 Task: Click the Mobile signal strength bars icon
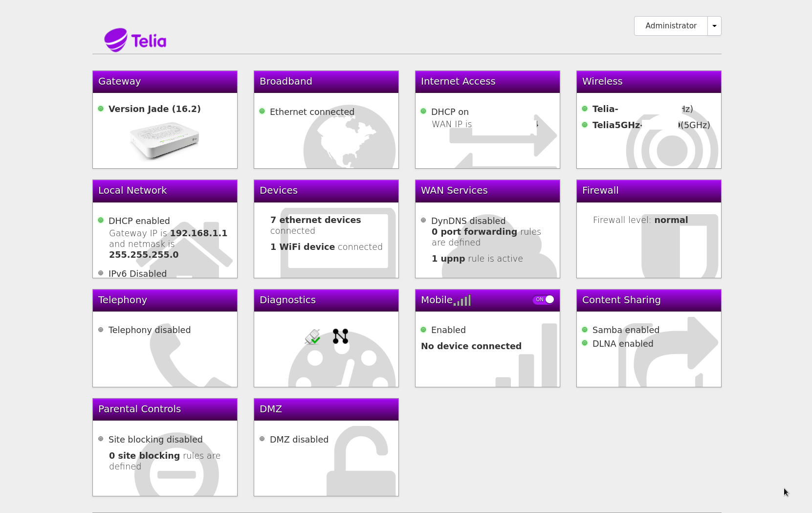coord(462,300)
